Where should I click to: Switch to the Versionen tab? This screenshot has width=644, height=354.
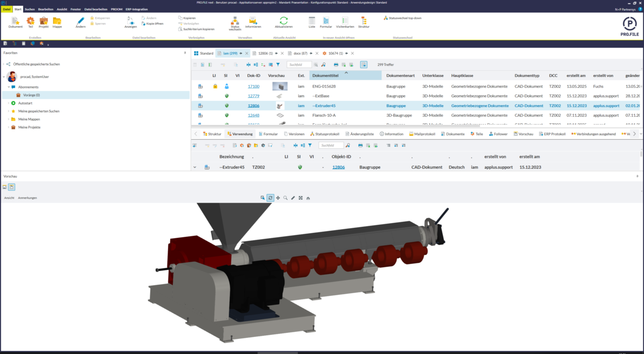point(294,134)
